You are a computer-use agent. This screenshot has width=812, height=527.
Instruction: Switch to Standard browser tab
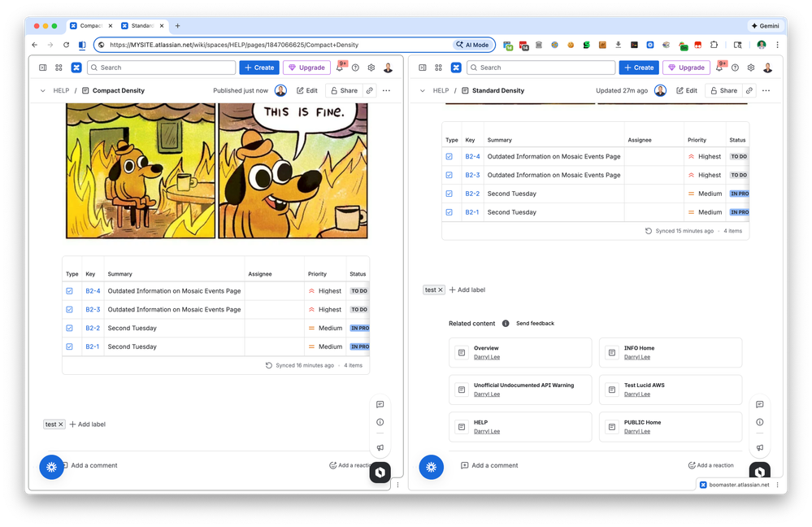click(x=142, y=25)
